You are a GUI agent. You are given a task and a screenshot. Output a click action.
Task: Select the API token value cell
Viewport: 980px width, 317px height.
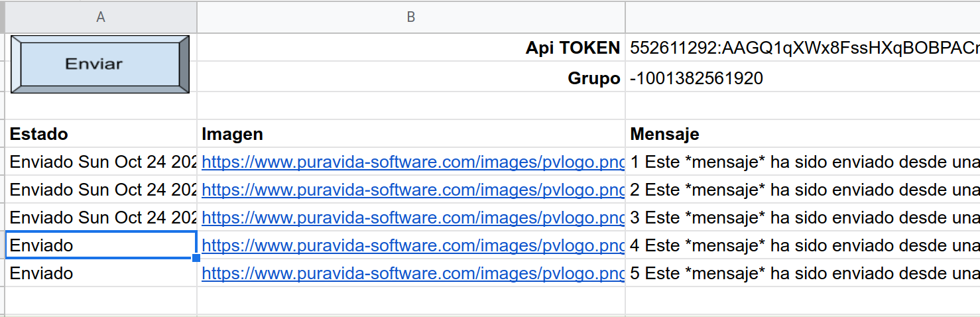pyautogui.click(x=803, y=48)
